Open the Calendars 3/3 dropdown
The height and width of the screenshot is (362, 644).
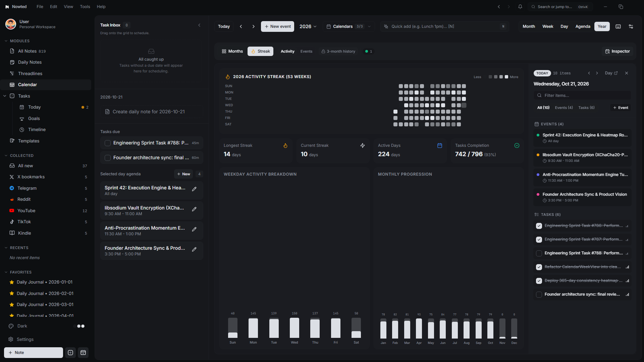point(349,26)
